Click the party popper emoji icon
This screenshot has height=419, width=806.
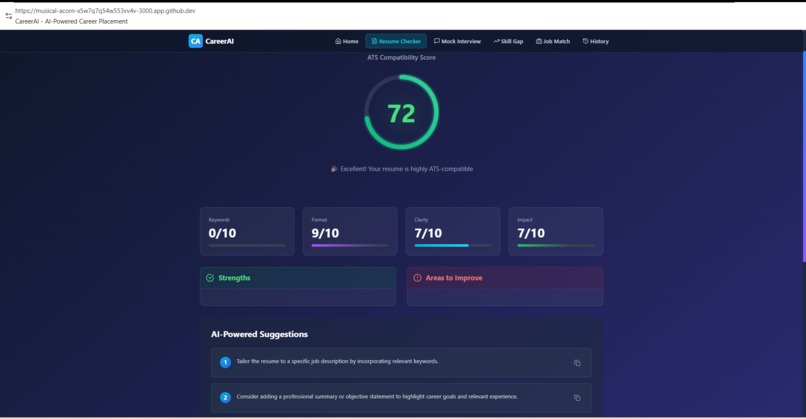[334, 169]
